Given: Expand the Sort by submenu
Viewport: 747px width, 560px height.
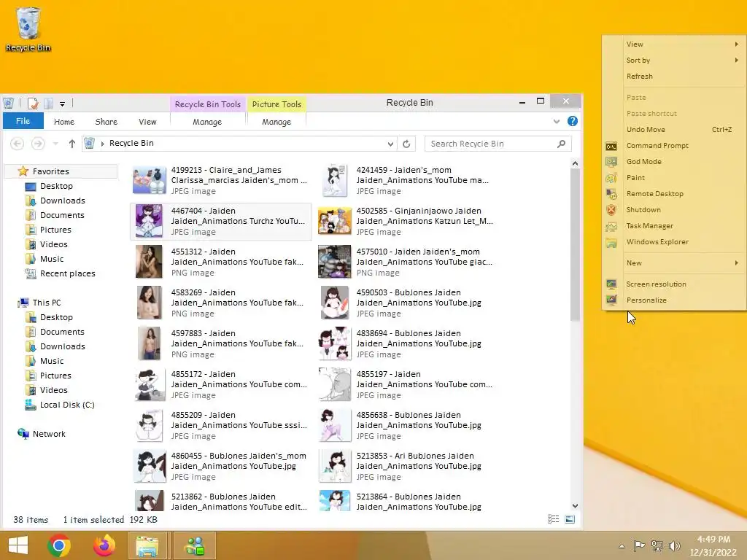Looking at the screenshot, I should click(x=674, y=61).
